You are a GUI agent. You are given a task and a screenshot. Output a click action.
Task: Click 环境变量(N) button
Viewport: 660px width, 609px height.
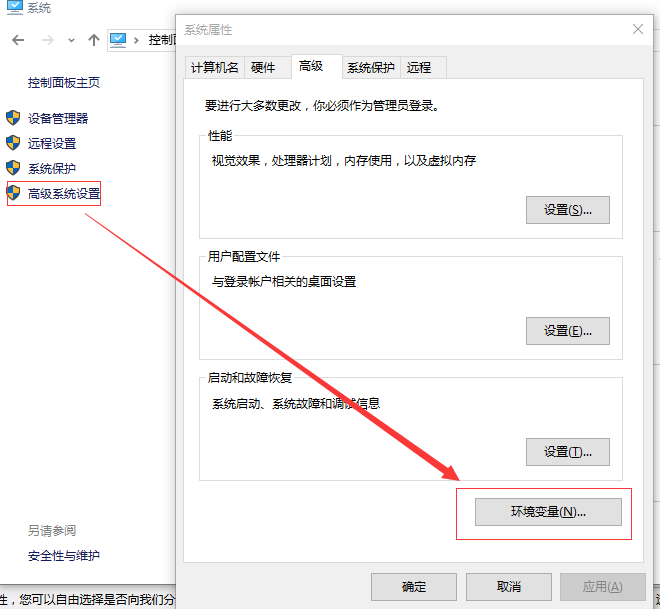pos(548,512)
